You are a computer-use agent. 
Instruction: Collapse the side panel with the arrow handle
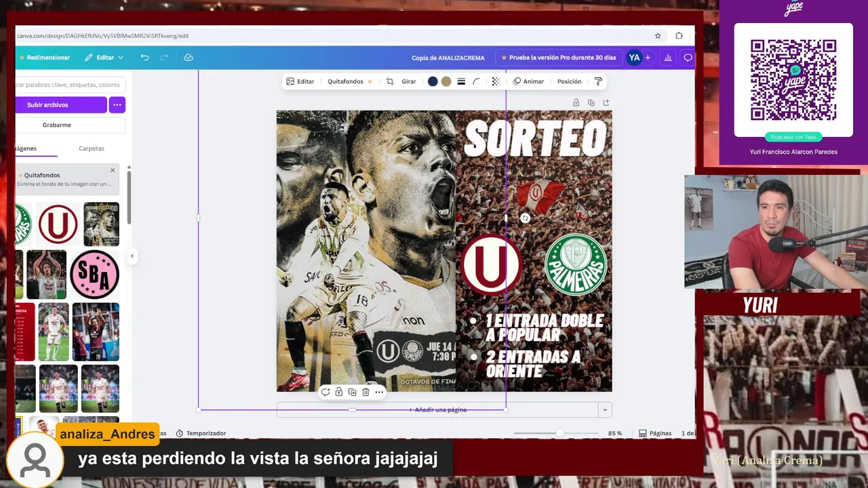pos(132,256)
